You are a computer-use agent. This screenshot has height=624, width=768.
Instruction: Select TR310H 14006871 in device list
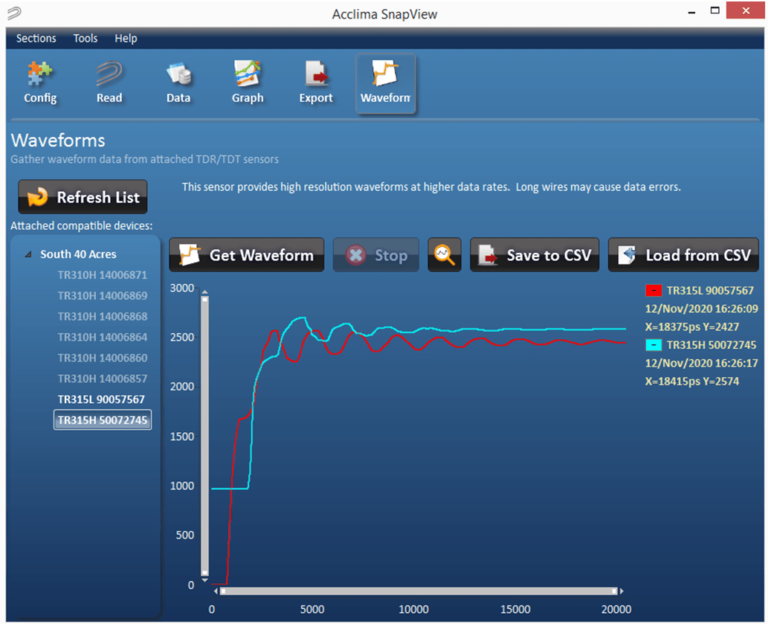point(102,275)
